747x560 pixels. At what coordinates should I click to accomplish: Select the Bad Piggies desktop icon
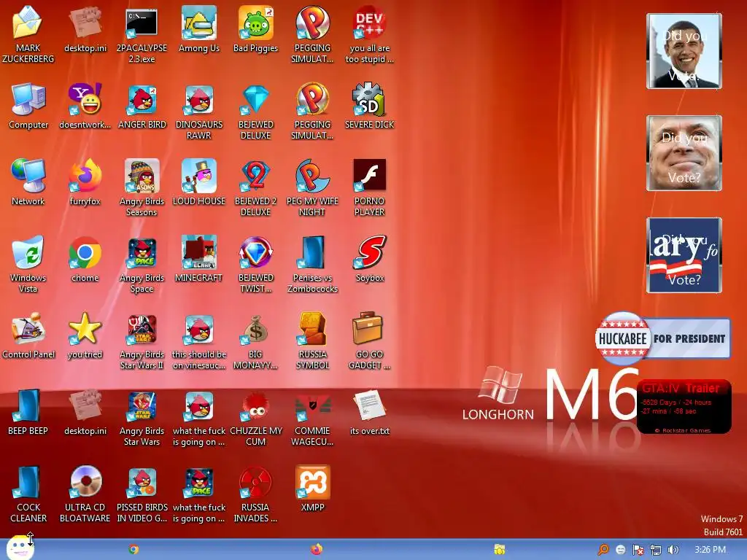click(255, 23)
